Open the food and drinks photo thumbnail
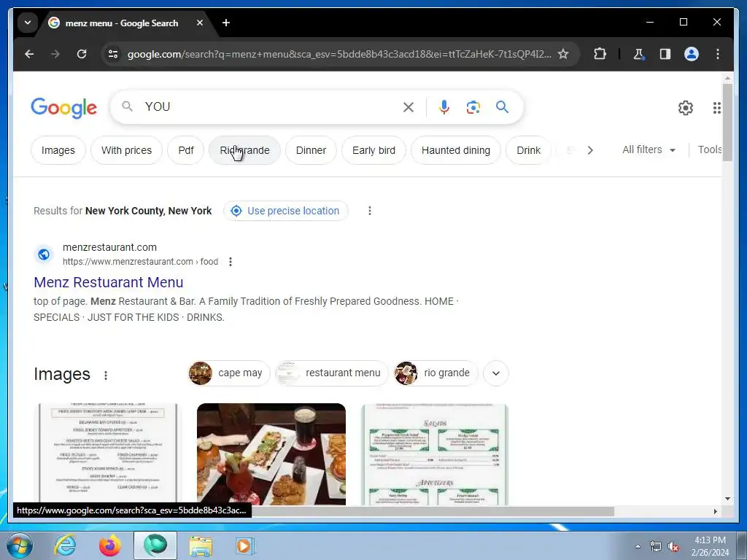This screenshot has height=560, width=747. tap(271, 454)
